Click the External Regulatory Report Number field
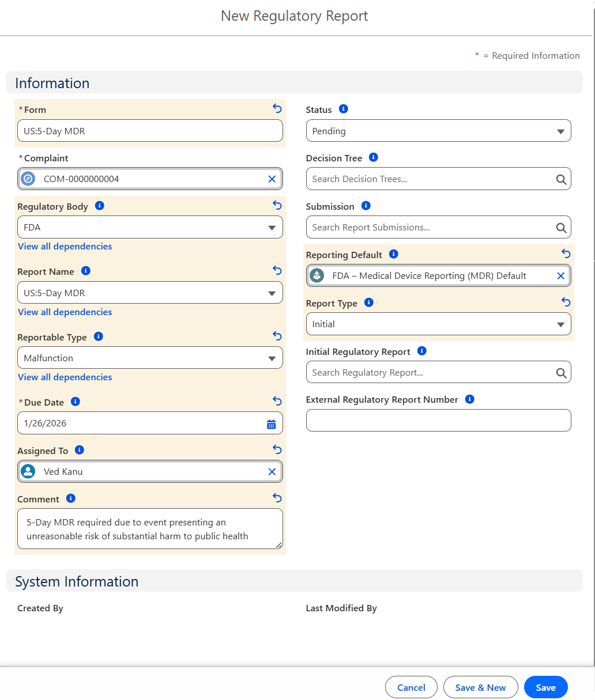Viewport: 595px width, 700px height. point(438,421)
